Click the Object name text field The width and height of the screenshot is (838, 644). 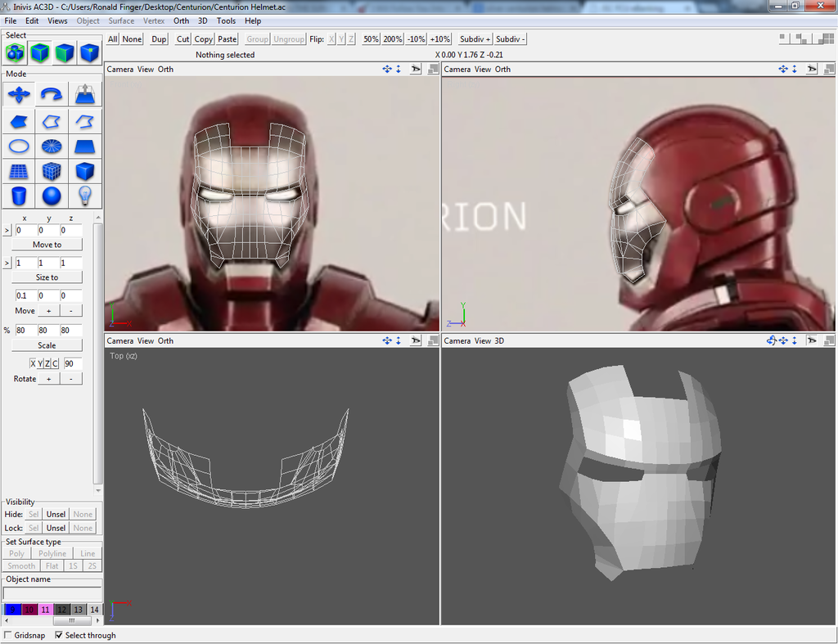[52, 593]
